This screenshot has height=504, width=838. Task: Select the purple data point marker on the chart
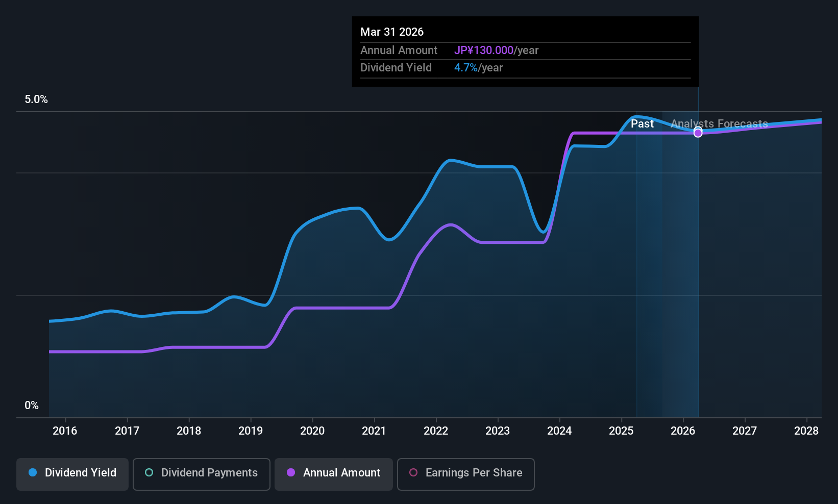[x=698, y=132]
